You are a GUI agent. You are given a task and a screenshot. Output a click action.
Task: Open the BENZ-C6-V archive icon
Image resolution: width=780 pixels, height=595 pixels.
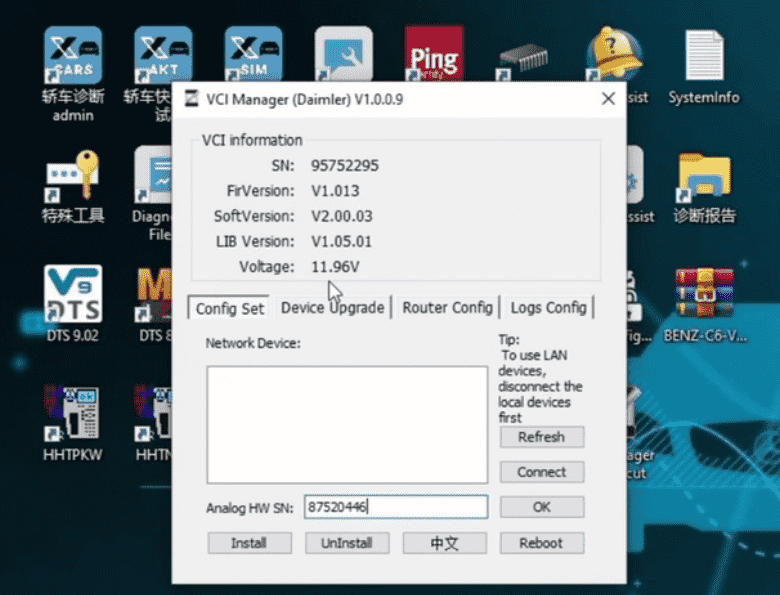[x=704, y=295]
